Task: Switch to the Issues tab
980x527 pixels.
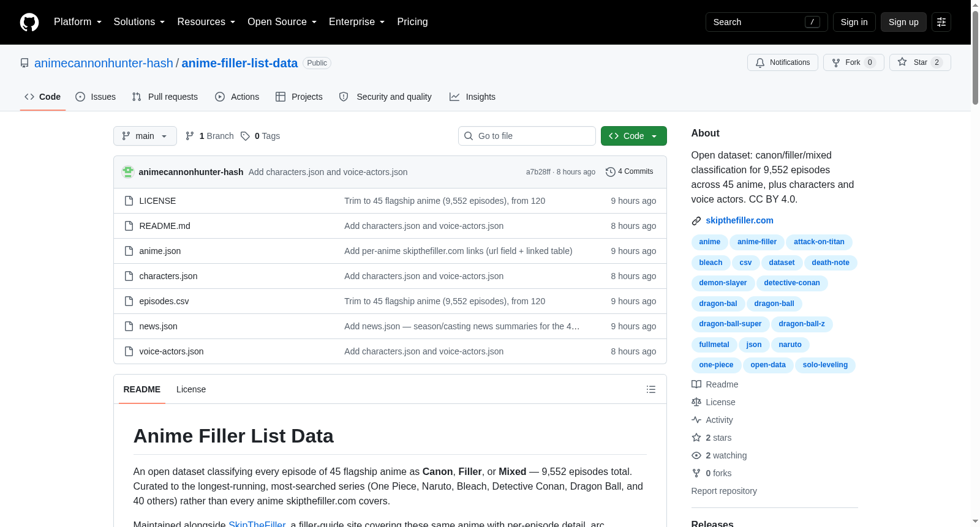Action: (x=96, y=97)
